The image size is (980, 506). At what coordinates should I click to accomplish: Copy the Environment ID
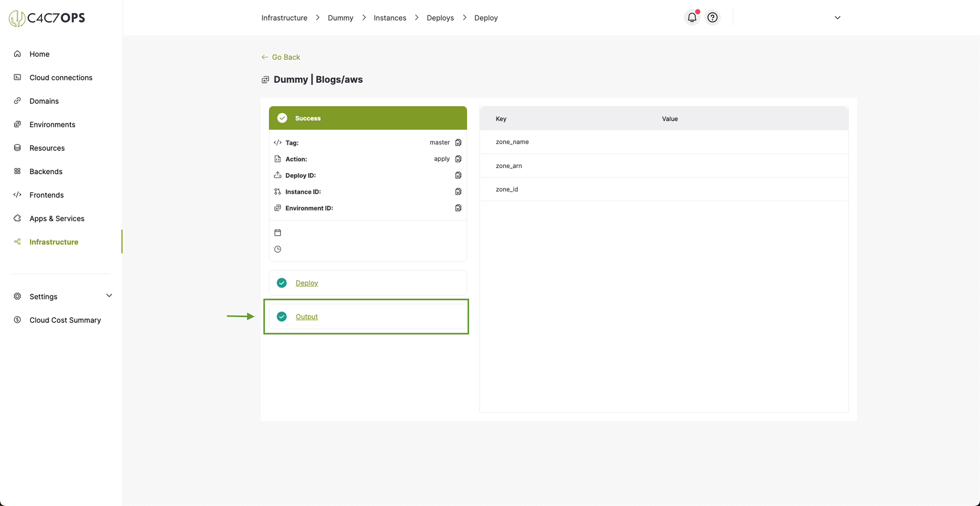pos(458,208)
